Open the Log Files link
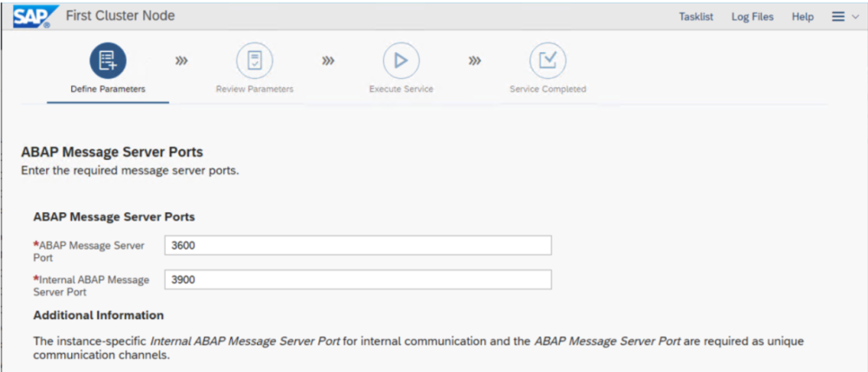This screenshot has width=868, height=372. coord(753,17)
